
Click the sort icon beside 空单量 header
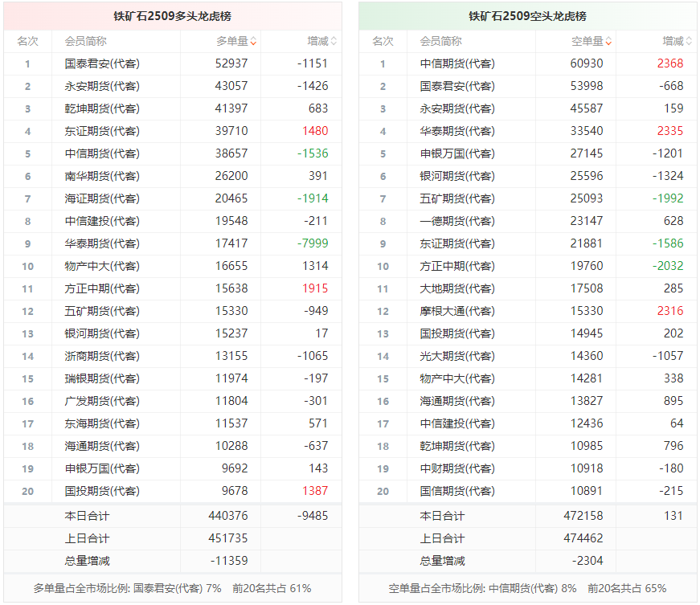coord(608,42)
